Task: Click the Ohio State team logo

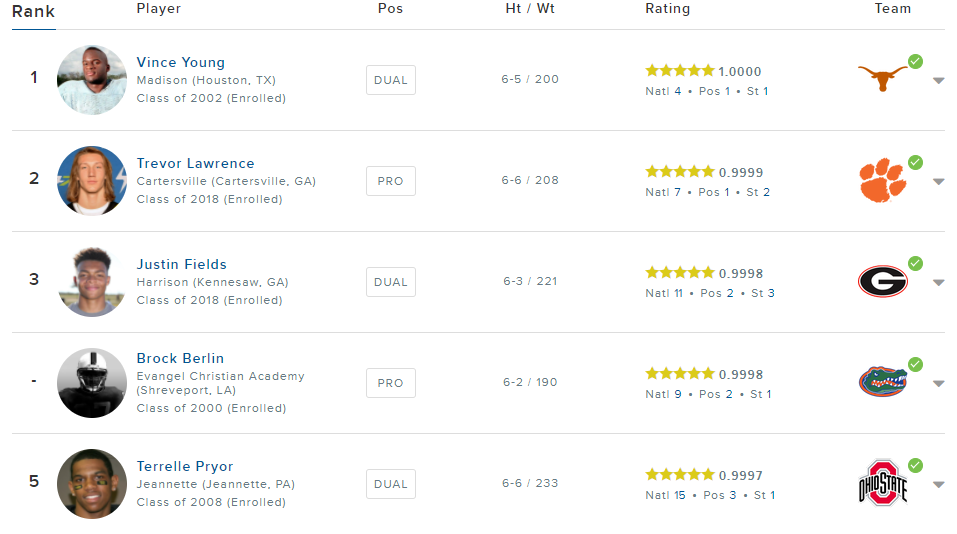Action: 883,485
